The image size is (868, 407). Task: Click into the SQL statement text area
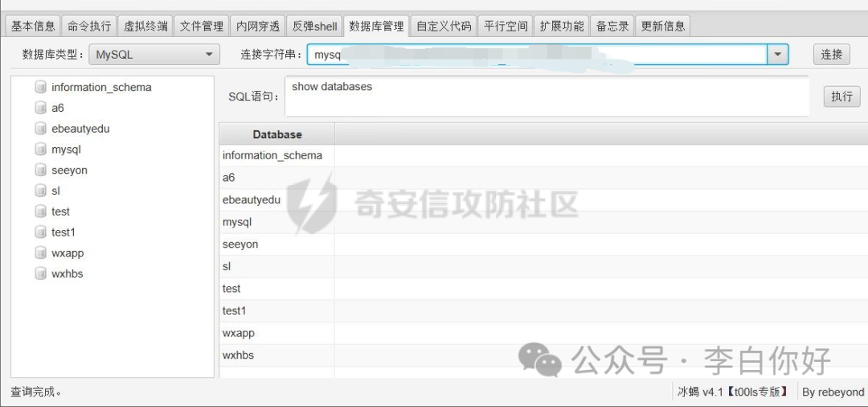pyautogui.click(x=547, y=97)
